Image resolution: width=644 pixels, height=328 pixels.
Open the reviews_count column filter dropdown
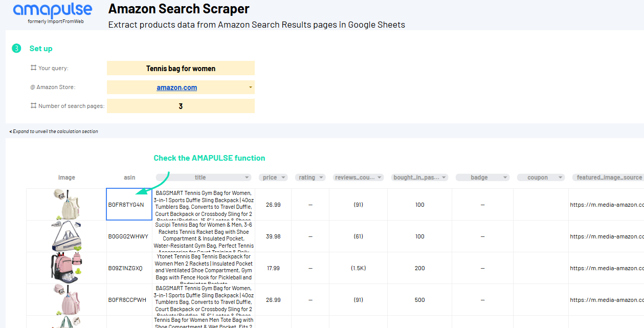coord(380,178)
